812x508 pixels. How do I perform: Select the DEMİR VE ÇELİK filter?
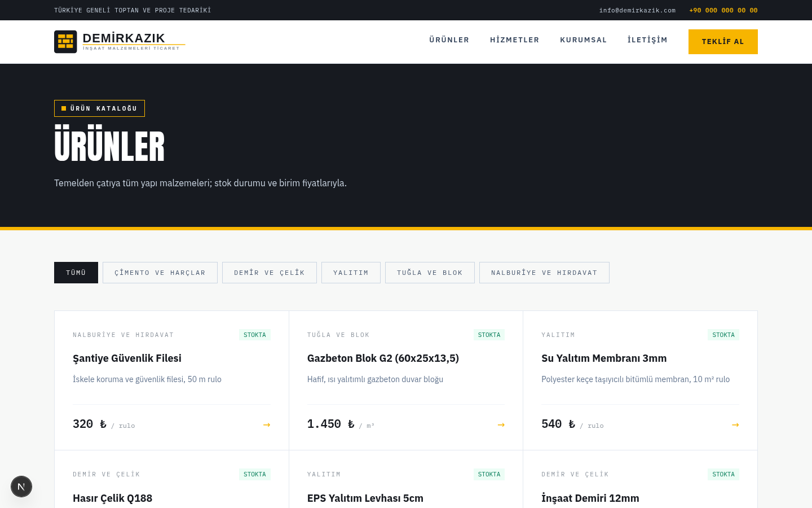click(x=270, y=273)
